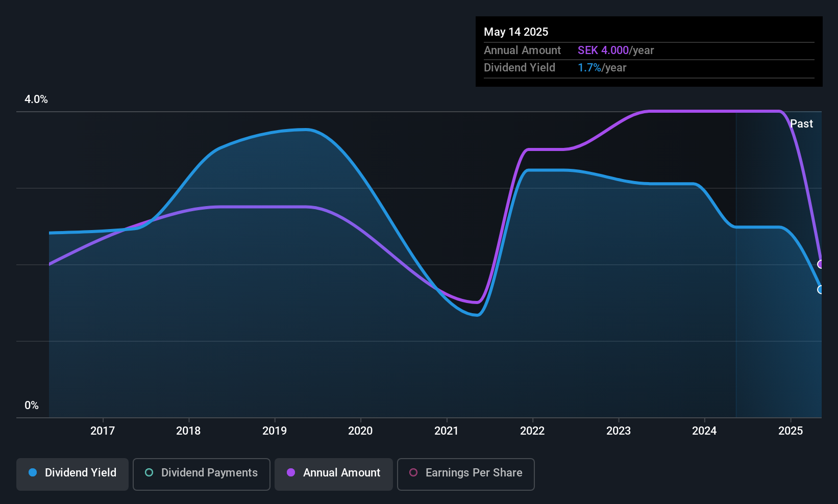
Task: Click the 4.0% y-axis label
Action: [36, 99]
